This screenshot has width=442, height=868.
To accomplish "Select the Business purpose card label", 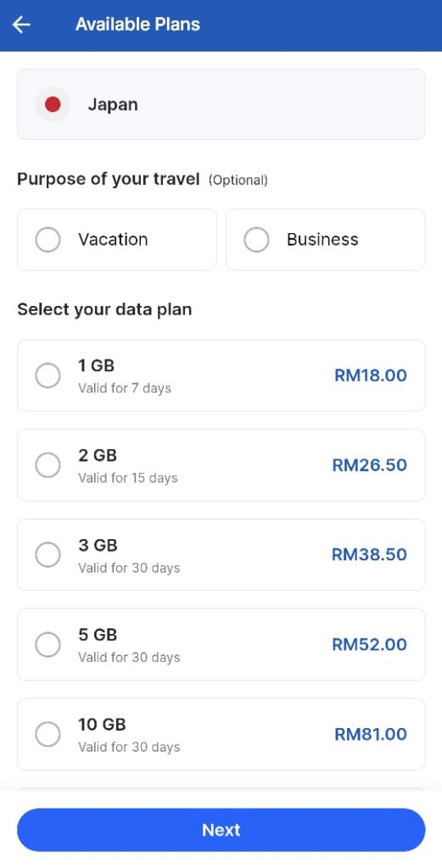I will [x=322, y=240].
